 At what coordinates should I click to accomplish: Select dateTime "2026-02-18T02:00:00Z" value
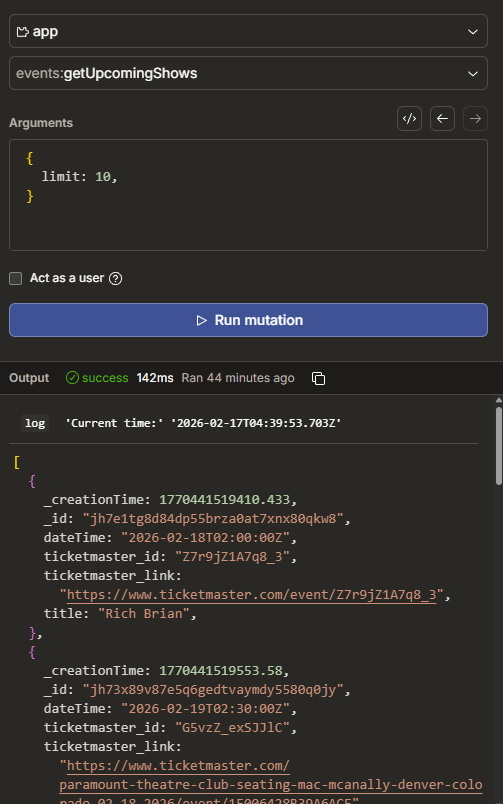pyautogui.click(x=205, y=538)
